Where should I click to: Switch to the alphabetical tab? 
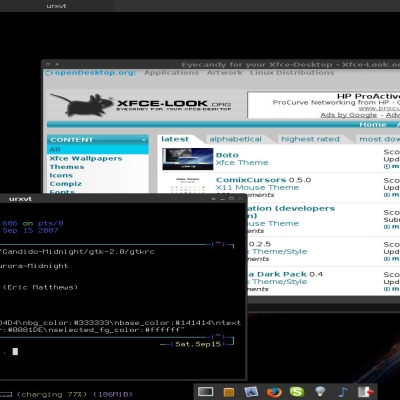[235, 139]
